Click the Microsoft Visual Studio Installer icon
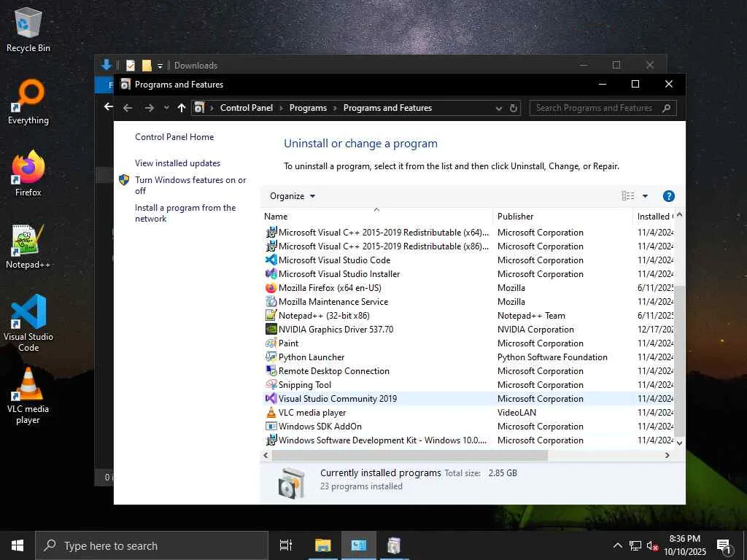The image size is (747, 560). point(271,274)
